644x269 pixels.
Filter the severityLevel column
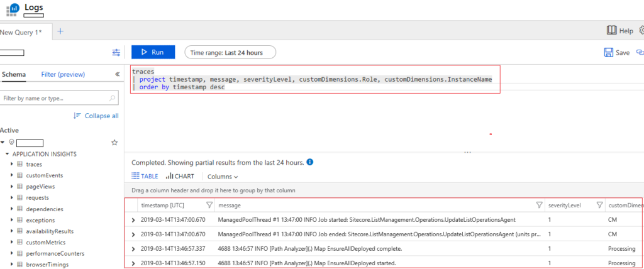pos(599,205)
